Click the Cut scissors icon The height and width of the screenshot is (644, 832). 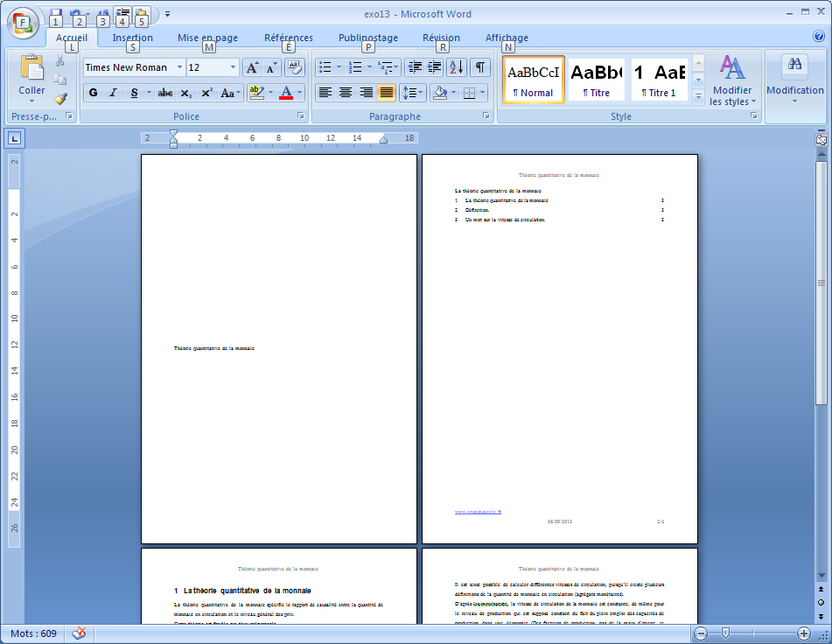60,61
